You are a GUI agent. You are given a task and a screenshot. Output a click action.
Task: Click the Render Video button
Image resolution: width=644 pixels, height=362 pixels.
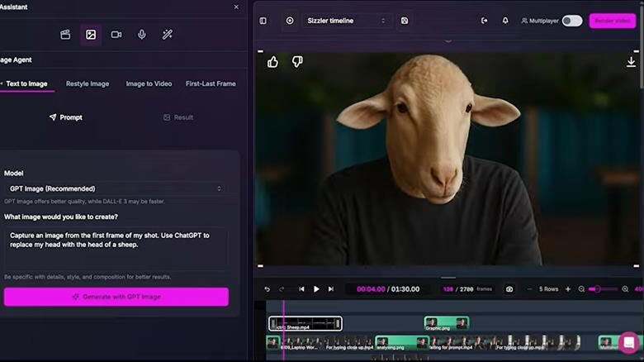pos(612,21)
